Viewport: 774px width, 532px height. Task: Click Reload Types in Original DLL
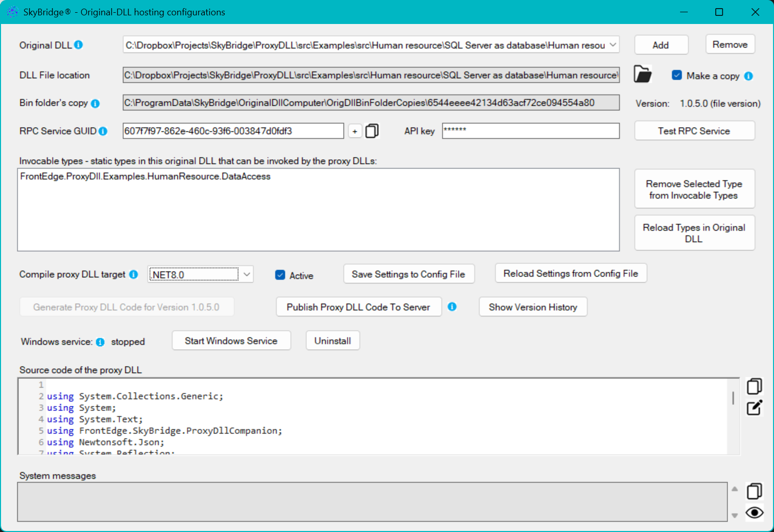tap(694, 233)
